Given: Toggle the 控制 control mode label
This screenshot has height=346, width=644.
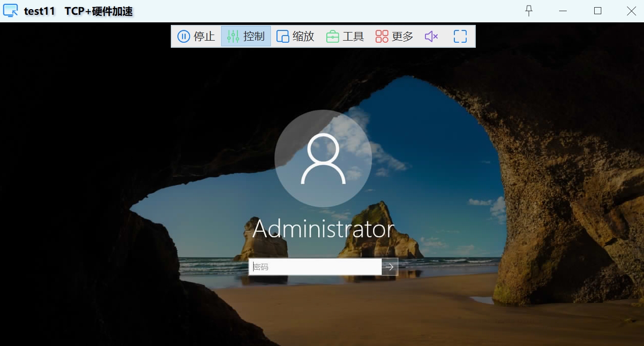Looking at the screenshot, I should 254,37.
